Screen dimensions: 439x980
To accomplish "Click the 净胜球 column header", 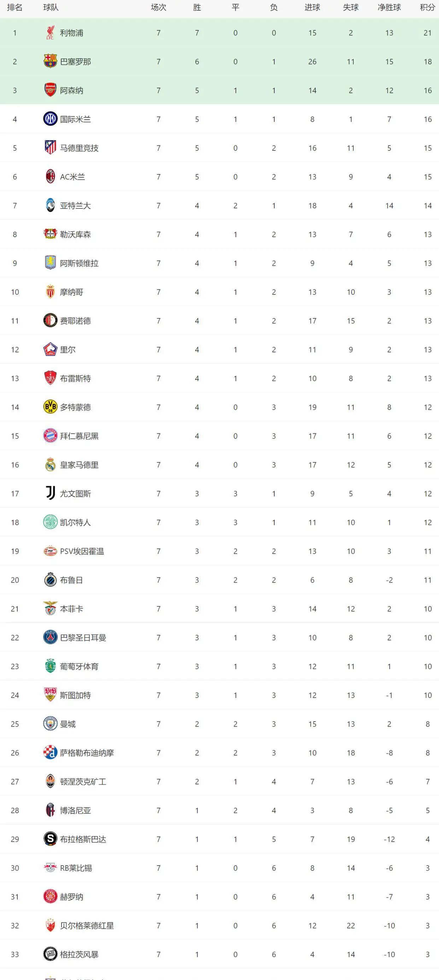I will (389, 8).
